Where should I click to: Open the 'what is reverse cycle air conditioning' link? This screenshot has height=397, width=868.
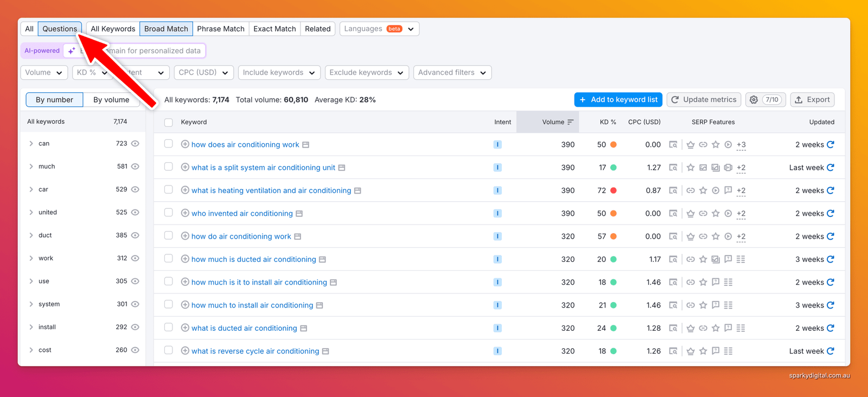(x=255, y=351)
